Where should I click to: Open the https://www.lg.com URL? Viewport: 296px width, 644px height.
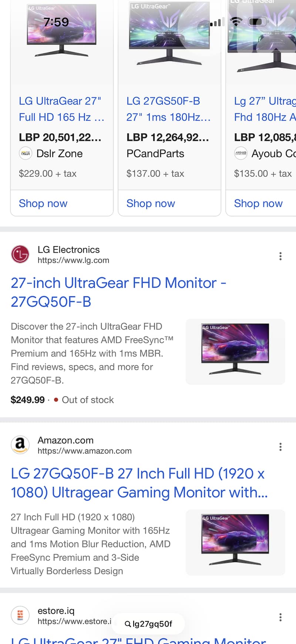coord(73,260)
